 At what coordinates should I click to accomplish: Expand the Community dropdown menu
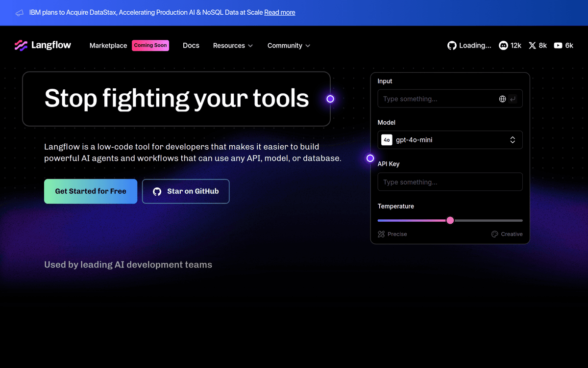click(289, 46)
